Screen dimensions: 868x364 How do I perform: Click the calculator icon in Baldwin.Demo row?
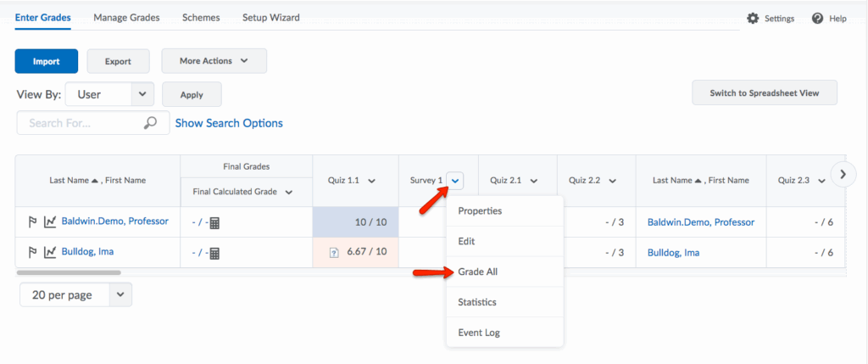pyautogui.click(x=214, y=223)
